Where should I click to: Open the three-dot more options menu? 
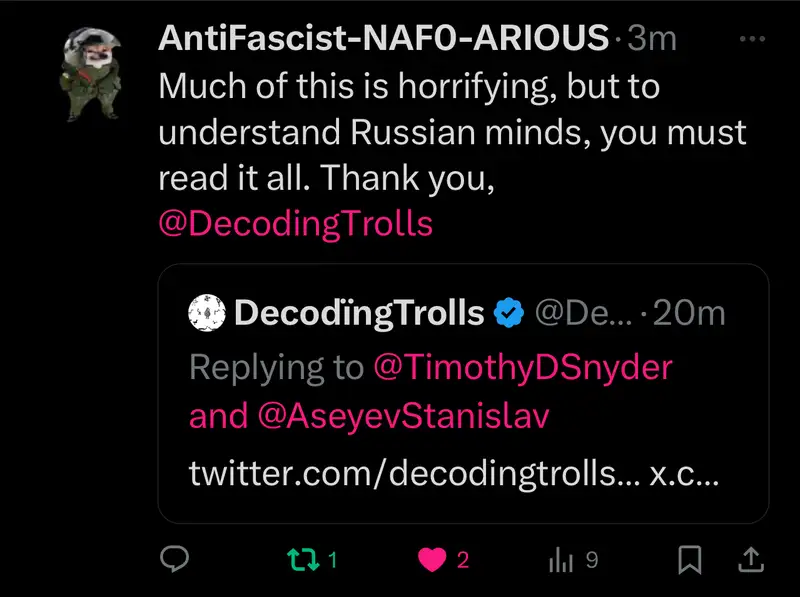pos(752,39)
